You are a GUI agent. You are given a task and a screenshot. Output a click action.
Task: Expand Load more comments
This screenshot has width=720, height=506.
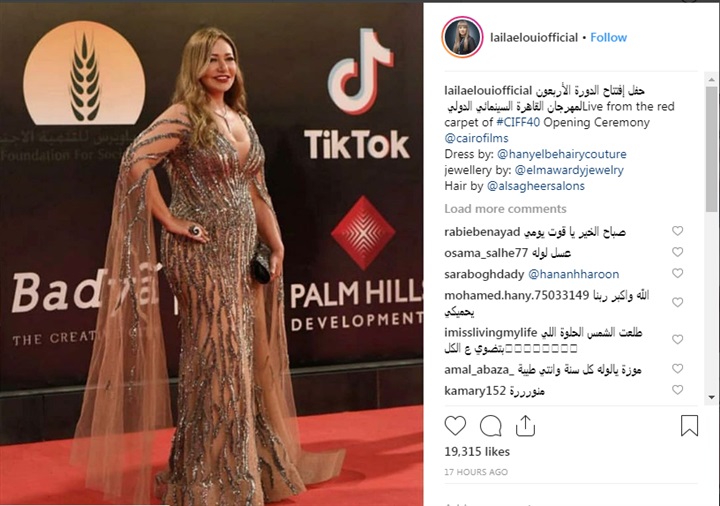pyautogui.click(x=505, y=209)
